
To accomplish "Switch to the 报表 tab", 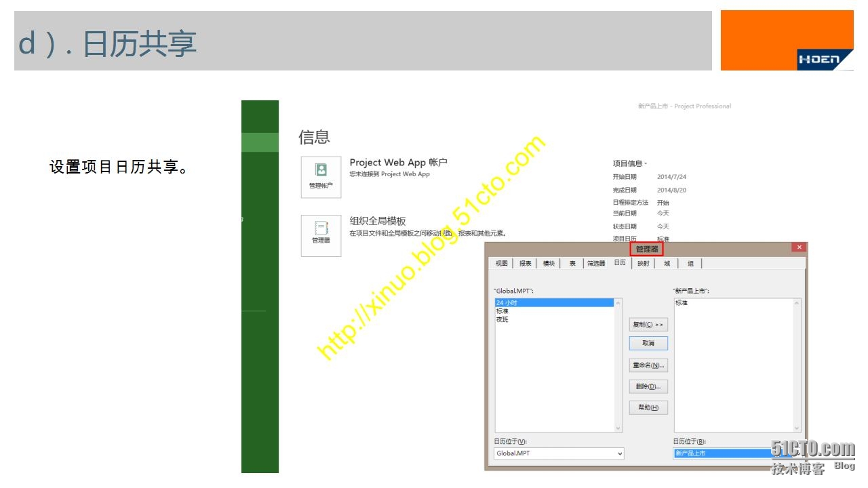I will 525,263.
